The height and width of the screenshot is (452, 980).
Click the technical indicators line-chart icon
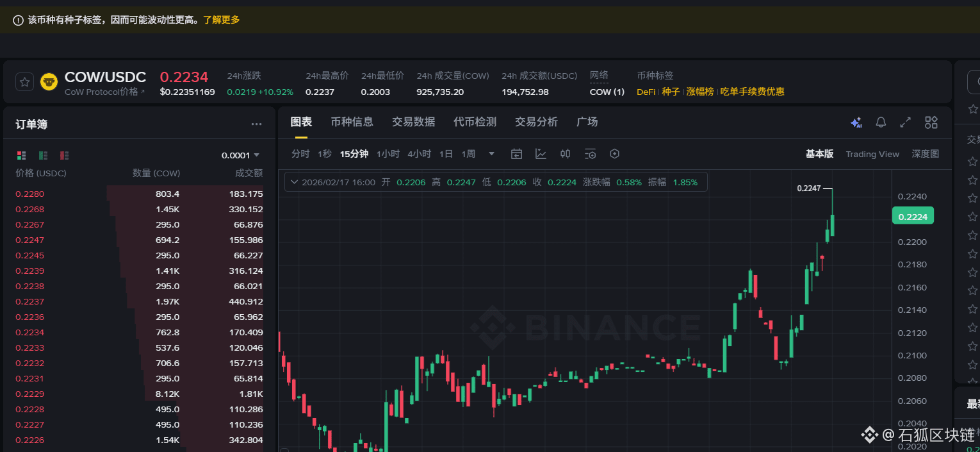[x=541, y=154]
